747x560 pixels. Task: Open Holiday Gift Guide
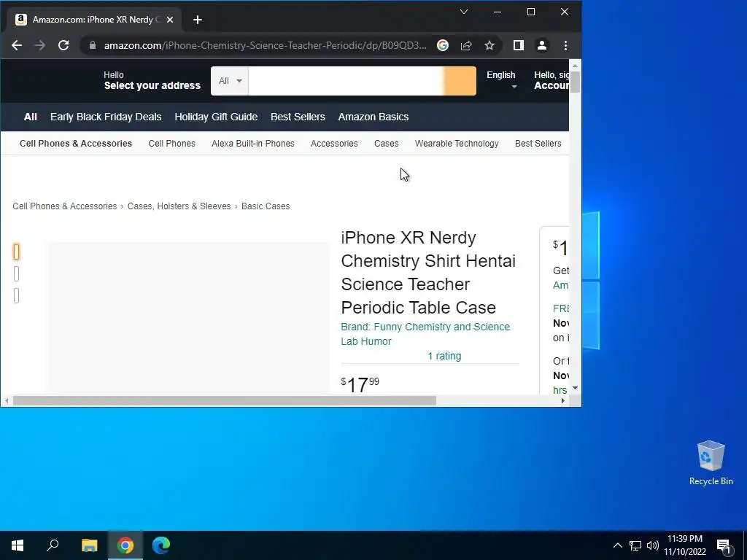(216, 117)
